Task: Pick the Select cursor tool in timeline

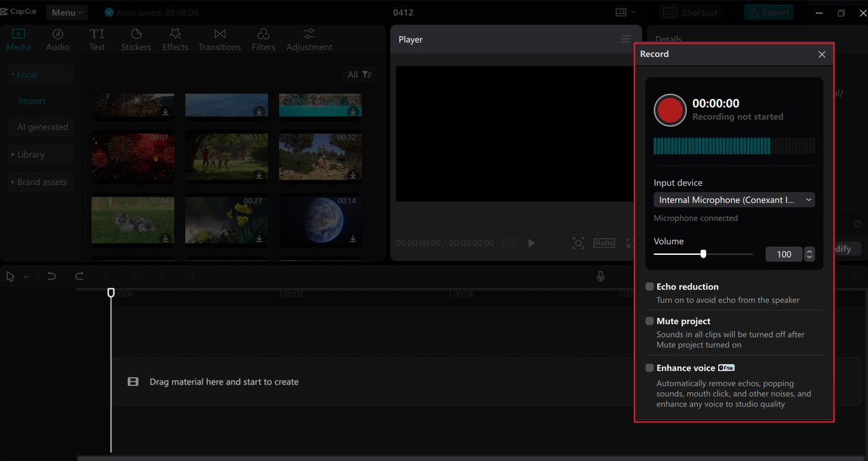Action: click(10, 276)
